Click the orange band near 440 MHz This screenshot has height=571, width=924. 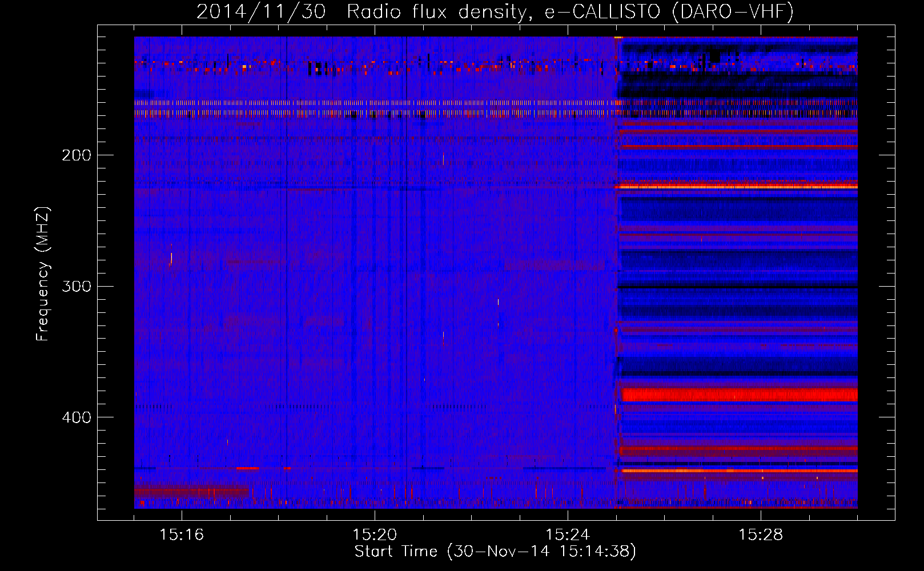[x=740, y=471]
